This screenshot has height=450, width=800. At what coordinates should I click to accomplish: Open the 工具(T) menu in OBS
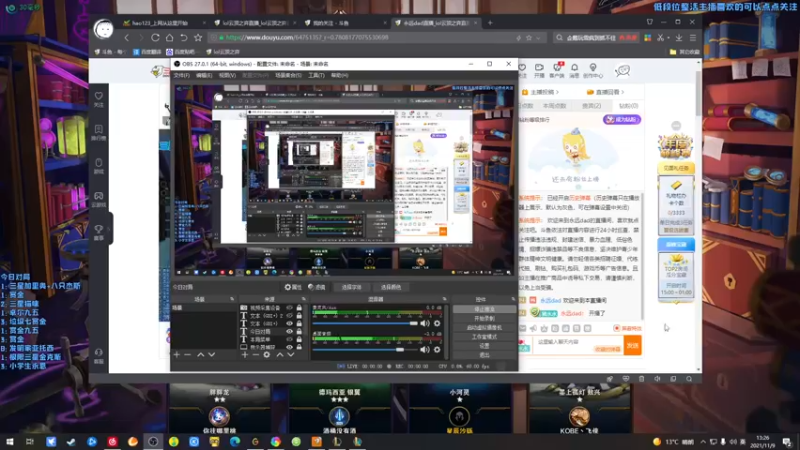pyautogui.click(x=316, y=75)
